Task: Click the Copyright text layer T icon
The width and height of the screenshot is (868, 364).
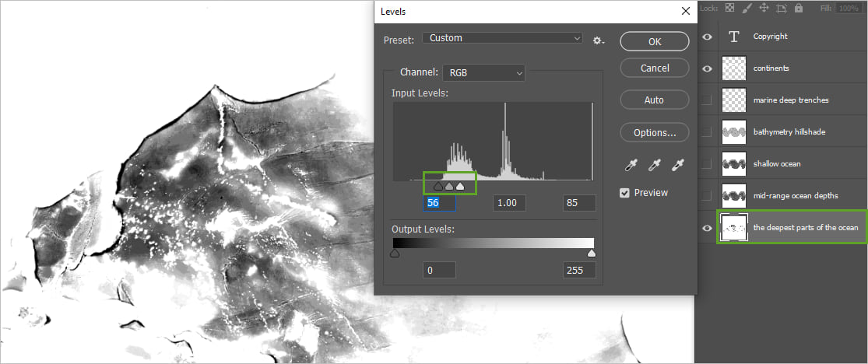Action: tap(734, 37)
